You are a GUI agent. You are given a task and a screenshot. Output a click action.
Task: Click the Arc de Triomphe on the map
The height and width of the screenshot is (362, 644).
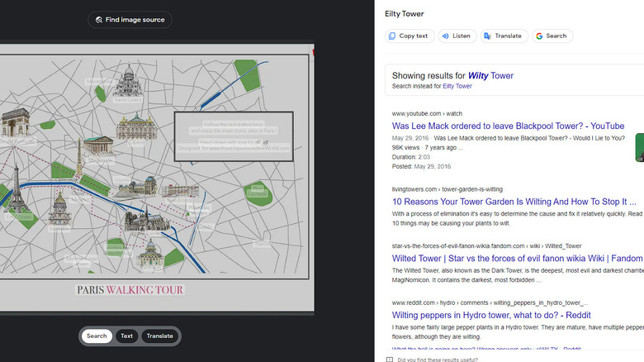(x=16, y=122)
